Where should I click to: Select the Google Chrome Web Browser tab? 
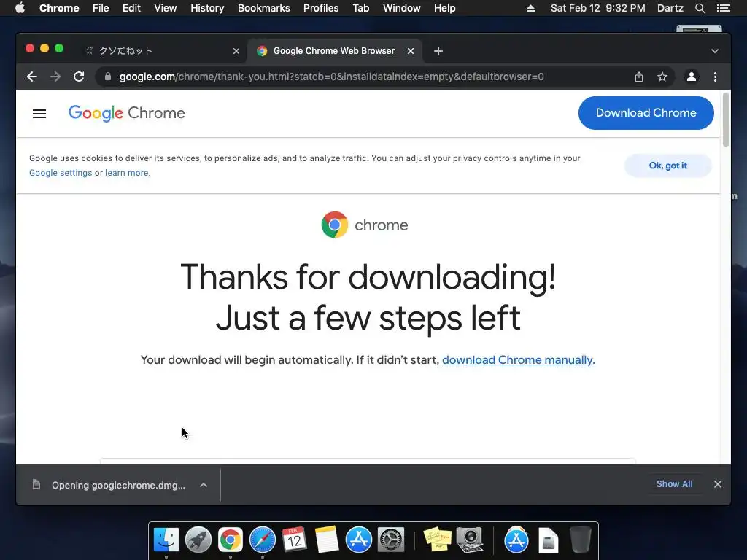[x=334, y=51]
